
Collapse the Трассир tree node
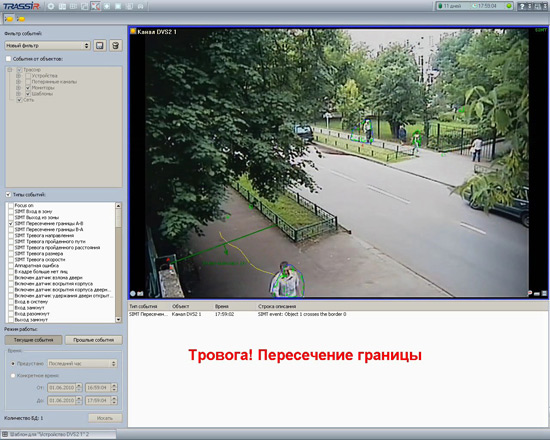click(x=10, y=70)
